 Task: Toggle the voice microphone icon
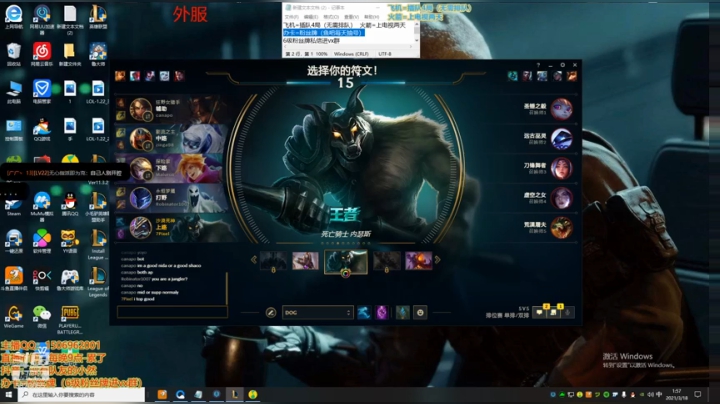pyautogui.click(x=568, y=313)
